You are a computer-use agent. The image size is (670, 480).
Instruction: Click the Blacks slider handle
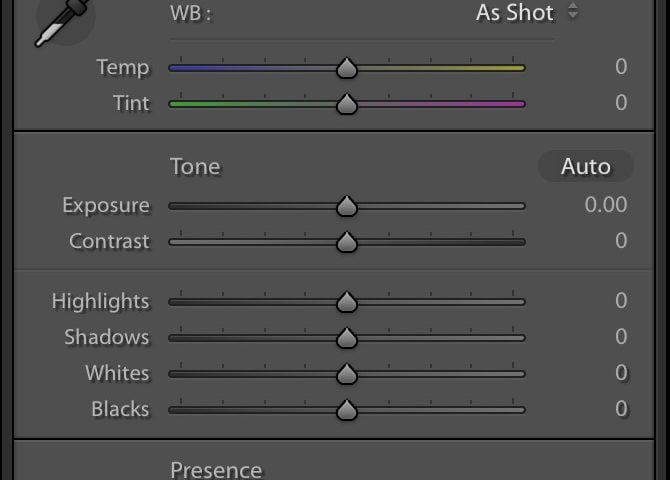pyautogui.click(x=346, y=410)
